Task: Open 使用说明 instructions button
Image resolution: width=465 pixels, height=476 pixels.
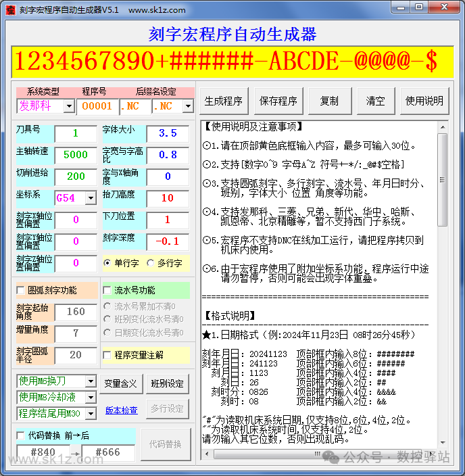Action: click(x=424, y=101)
